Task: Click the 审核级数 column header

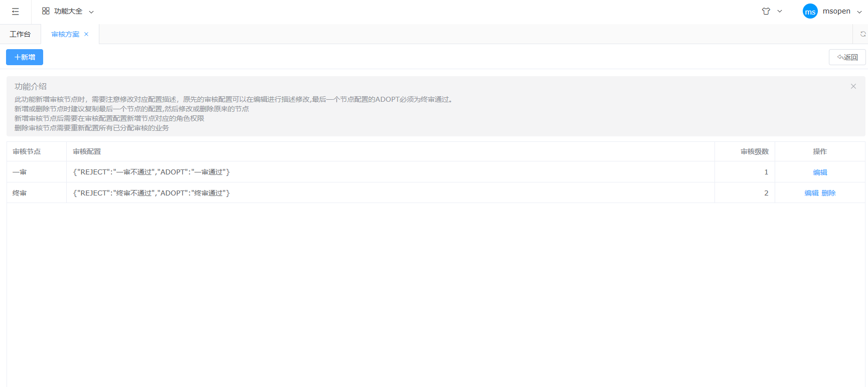Action: click(754, 151)
